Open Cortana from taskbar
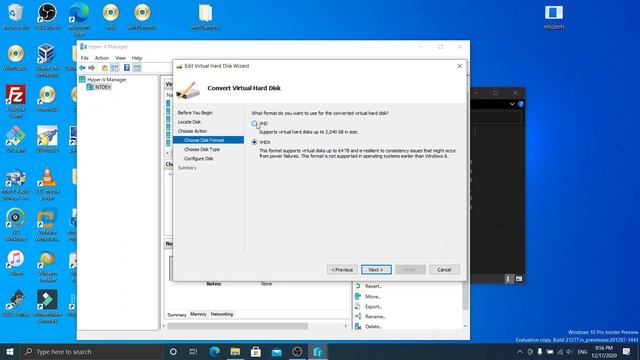The width and height of the screenshot is (640, 360). [x=173, y=351]
